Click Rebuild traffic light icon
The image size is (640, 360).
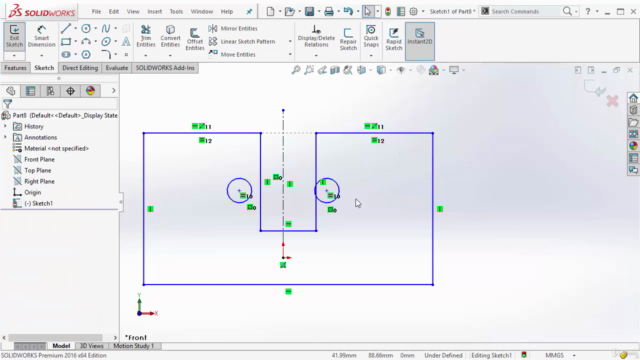click(x=388, y=11)
